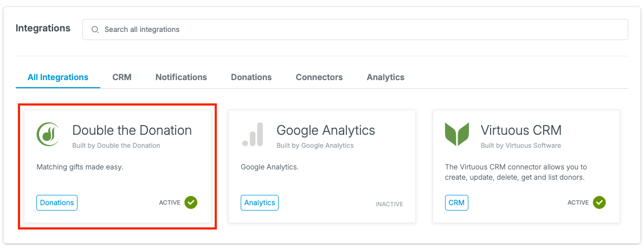Viewport: 644px width, 249px height.
Task: Click the Donations category tag
Action: (57, 202)
